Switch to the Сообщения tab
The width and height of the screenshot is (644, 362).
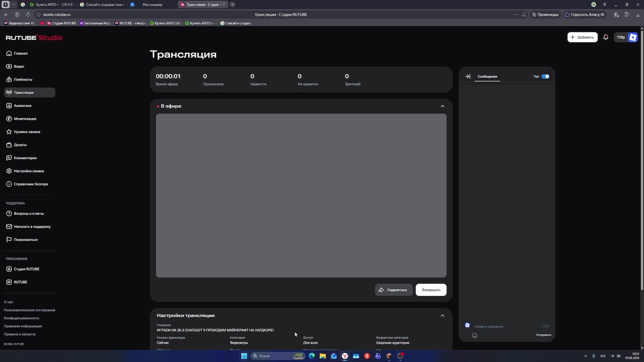pos(487,76)
